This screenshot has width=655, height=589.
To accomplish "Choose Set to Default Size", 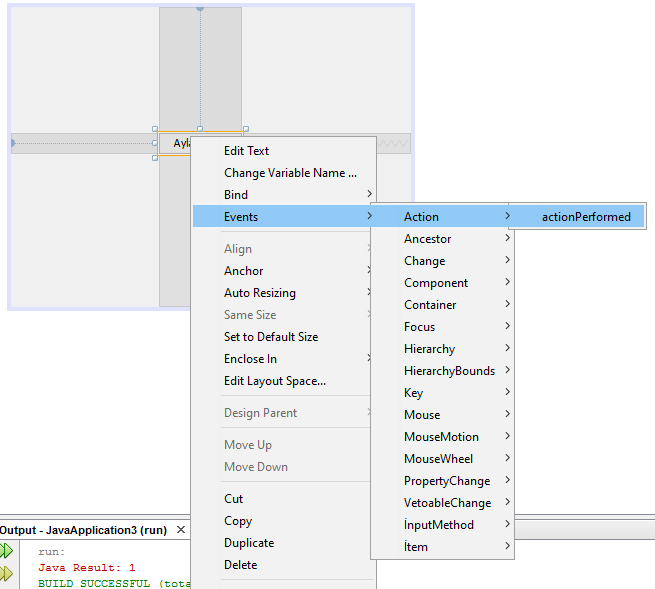I will [284, 337].
